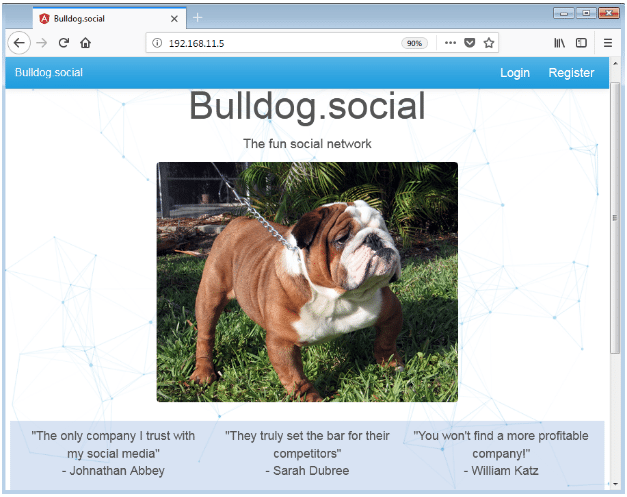Click the address bar showing 192.168.11.5
Viewport: 627px width, 497px height.
point(280,43)
